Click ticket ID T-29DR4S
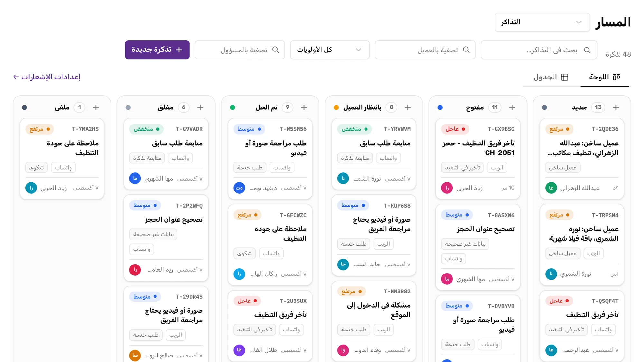 click(189, 297)
